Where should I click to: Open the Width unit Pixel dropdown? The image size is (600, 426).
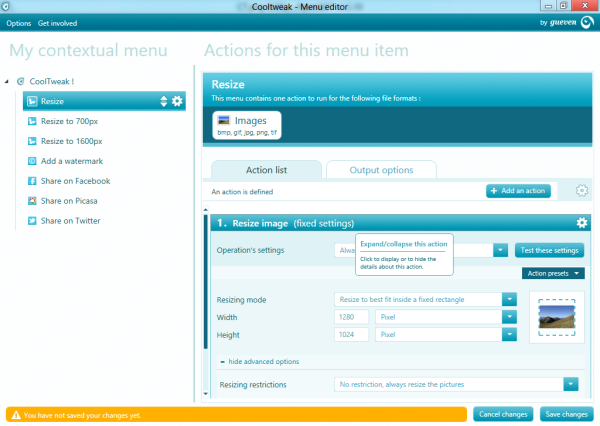point(509,317)
